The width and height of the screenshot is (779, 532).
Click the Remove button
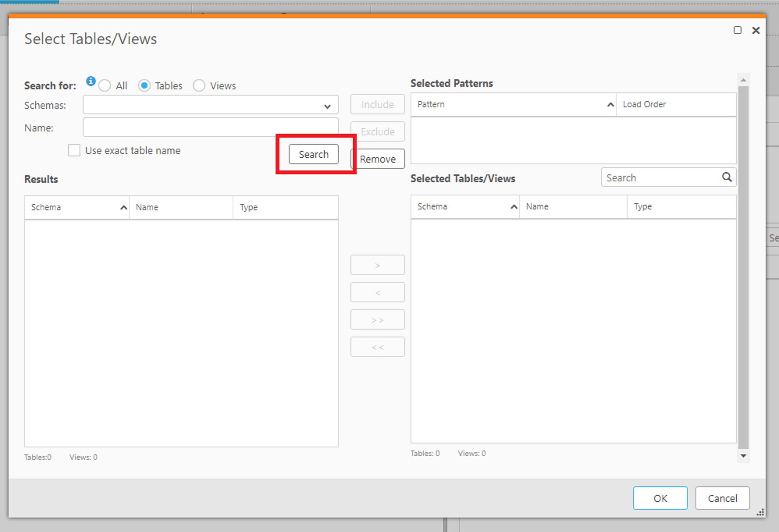[x=378, y=159]
